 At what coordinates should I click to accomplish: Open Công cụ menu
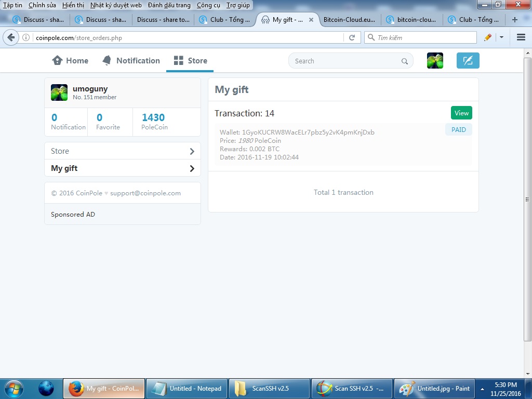(208, 5)
